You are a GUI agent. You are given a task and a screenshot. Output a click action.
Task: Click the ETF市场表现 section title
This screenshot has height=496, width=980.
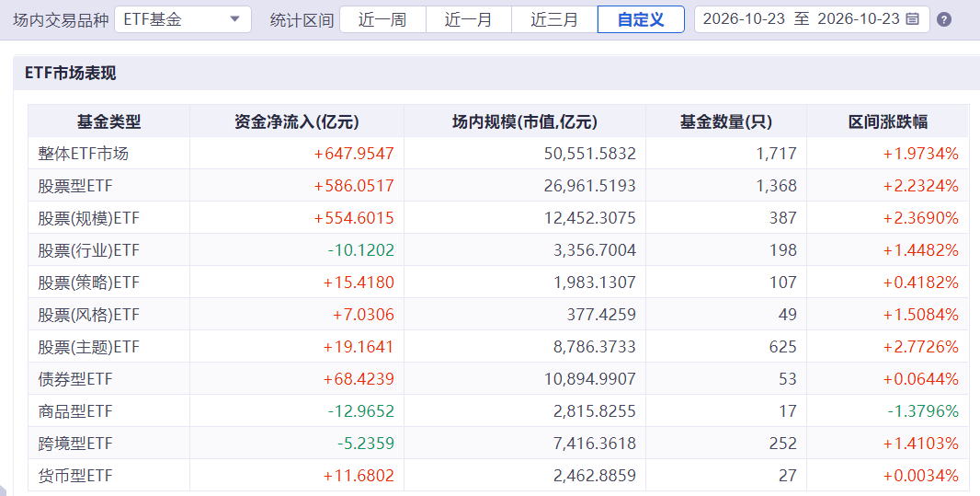coord(71,74)
